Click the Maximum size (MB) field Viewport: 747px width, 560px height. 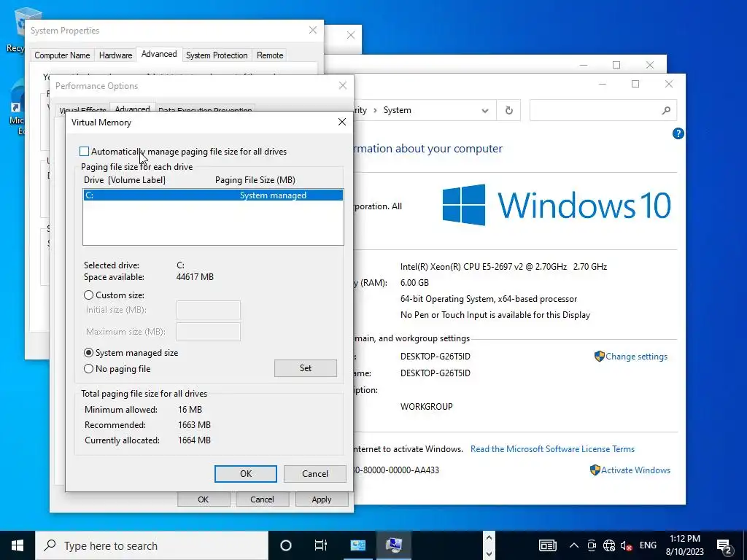[x=208, y=332]
